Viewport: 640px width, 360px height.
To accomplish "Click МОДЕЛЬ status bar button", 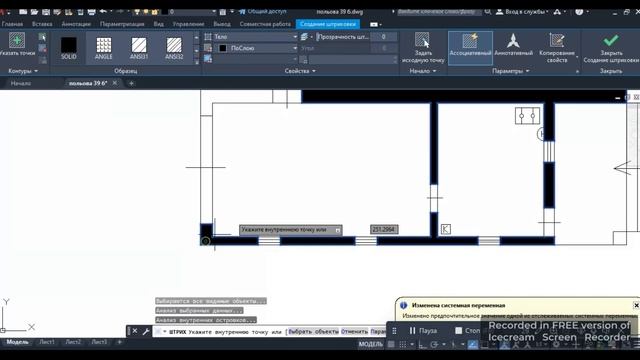I will 371,344.
